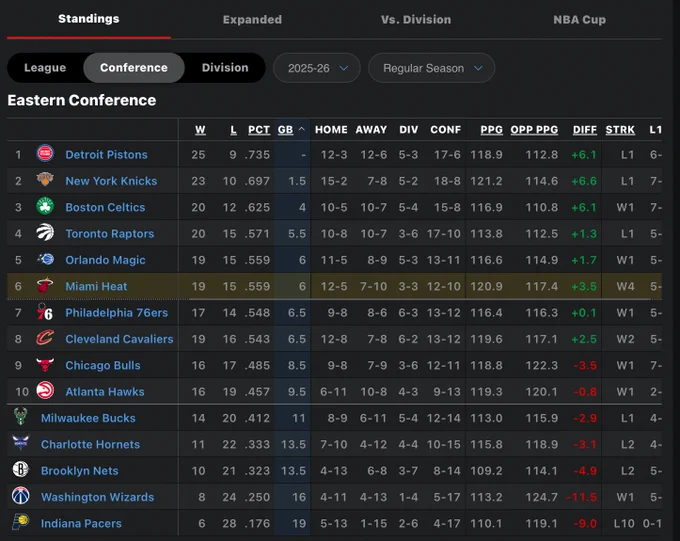Viewport: 680px width, 541px height.
Task: Click Detroit Pistons' .735 win percentage
Action: (257, 155)
